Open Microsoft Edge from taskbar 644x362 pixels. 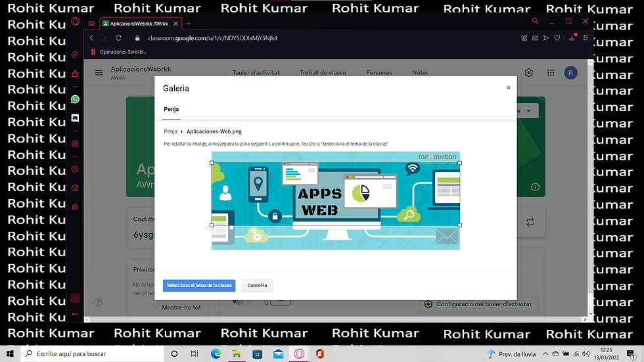coord(216,354)
